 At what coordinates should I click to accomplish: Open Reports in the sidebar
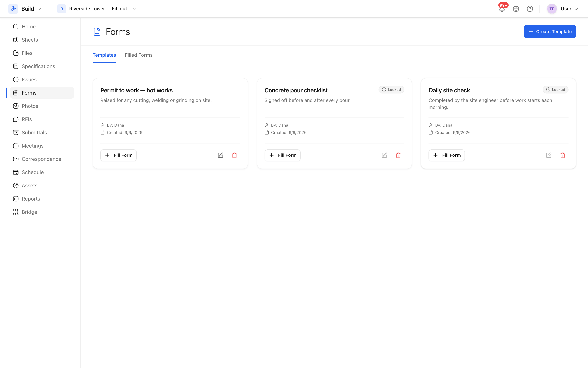tap(42, 199)
